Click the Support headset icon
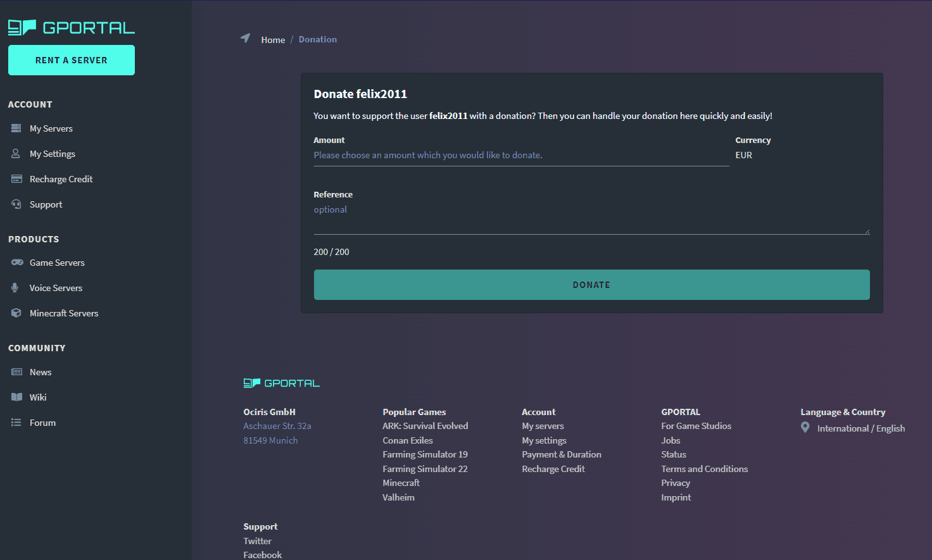 point(16,204)
